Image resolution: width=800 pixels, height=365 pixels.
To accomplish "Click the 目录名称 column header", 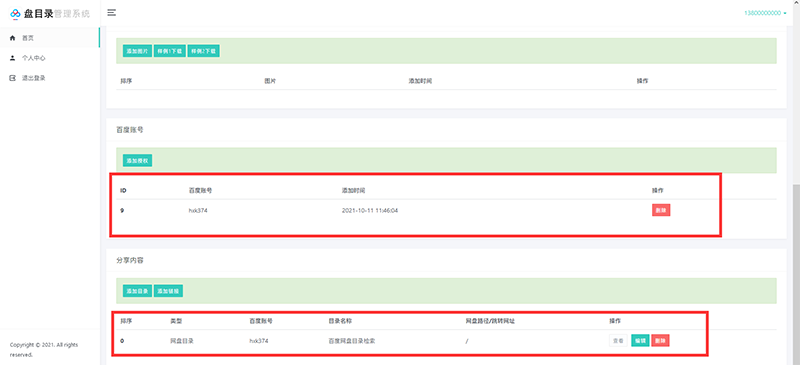I will click(340, 322).
